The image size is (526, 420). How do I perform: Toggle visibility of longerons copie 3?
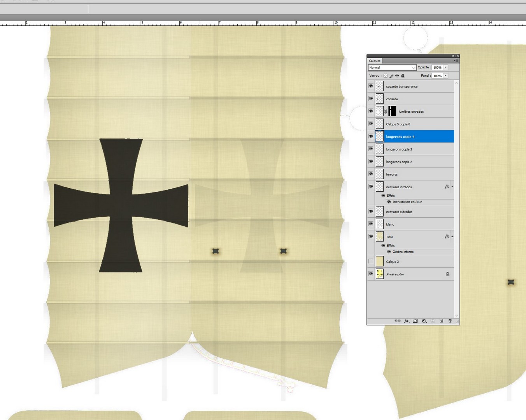(x=371, y=149)
